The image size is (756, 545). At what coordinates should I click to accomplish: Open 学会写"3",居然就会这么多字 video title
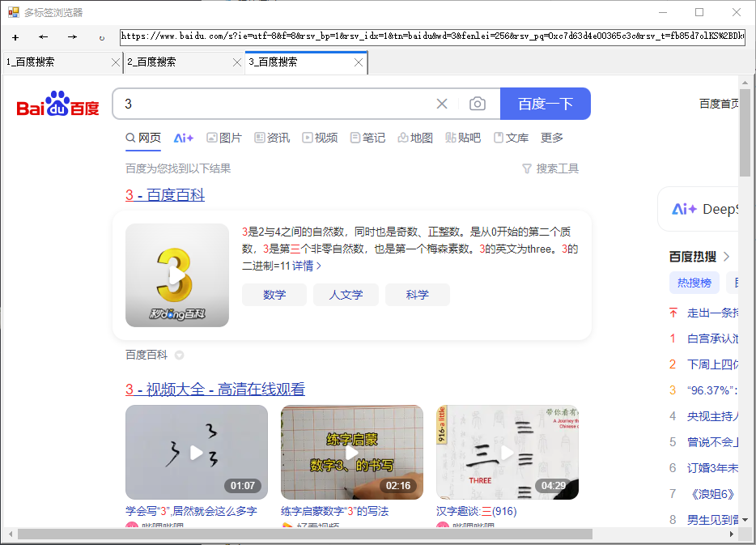point(191,511)
